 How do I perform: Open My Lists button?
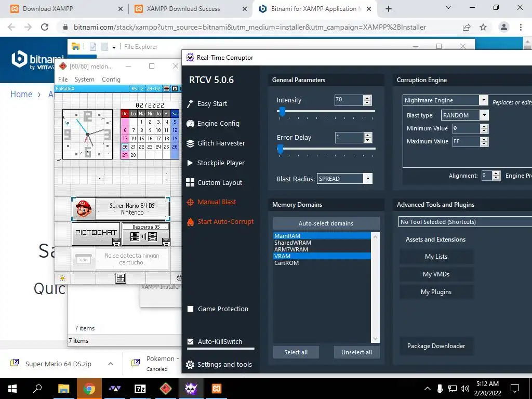point(436,257)
